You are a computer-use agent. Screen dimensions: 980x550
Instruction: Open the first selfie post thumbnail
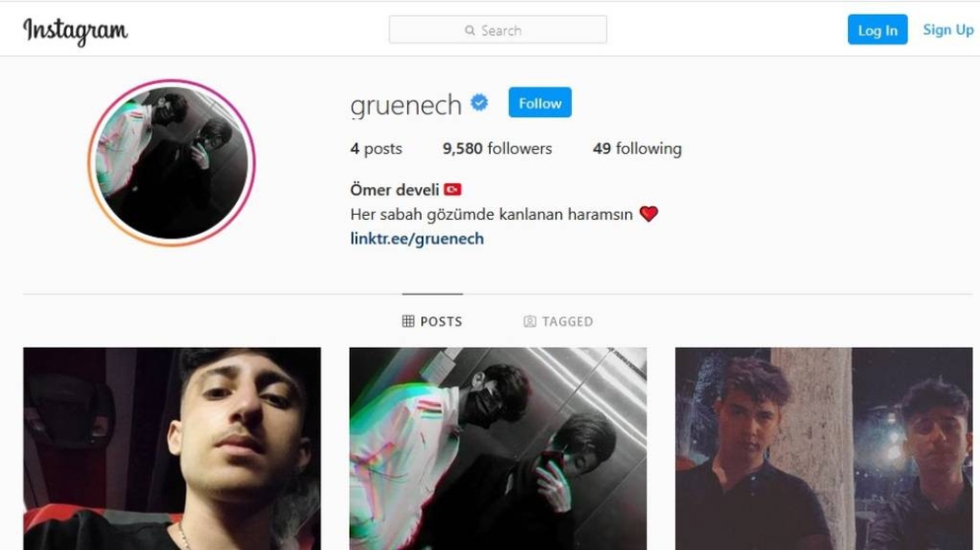pos(172,448)
